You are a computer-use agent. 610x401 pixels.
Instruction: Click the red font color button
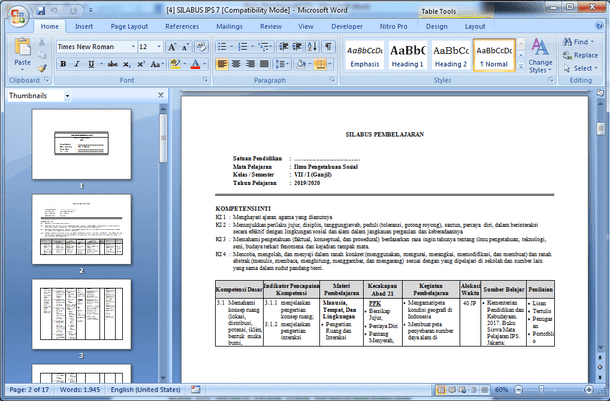[195, 64]
